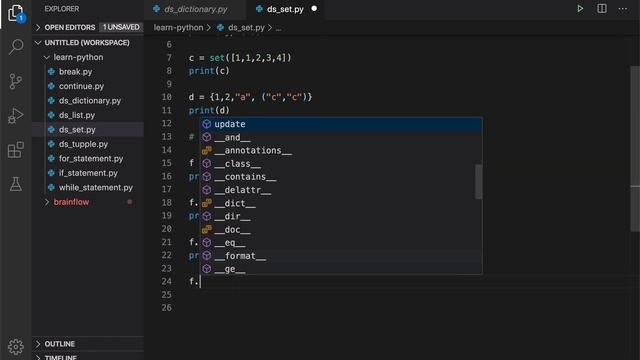Image resolution: width=640 pixels, height=360 pixels.
Task: Click the breadcrumb ellipsis symbol
Action: tap(278, 28)
